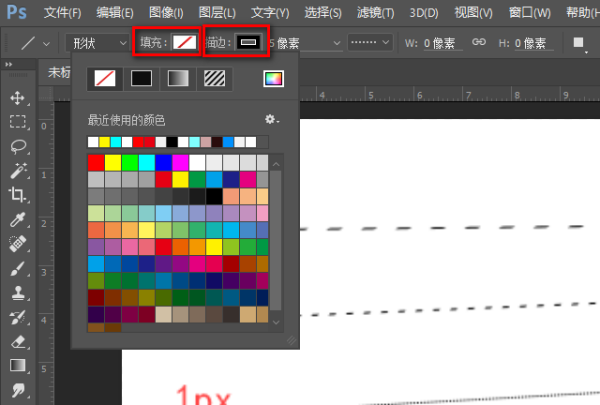Set fill type to solid color
The width and height of the screenshot is (600, 405).
click(x=141, y=78)
